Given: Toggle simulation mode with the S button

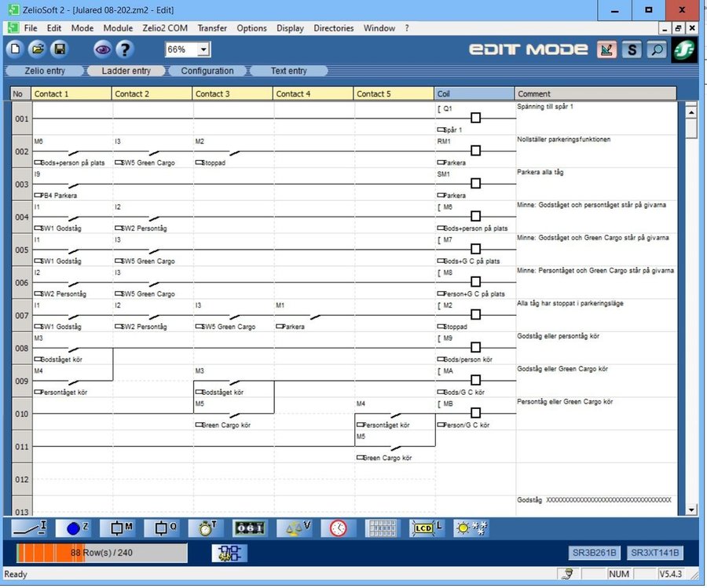Looking at the screenshot, I should point(632,49).
